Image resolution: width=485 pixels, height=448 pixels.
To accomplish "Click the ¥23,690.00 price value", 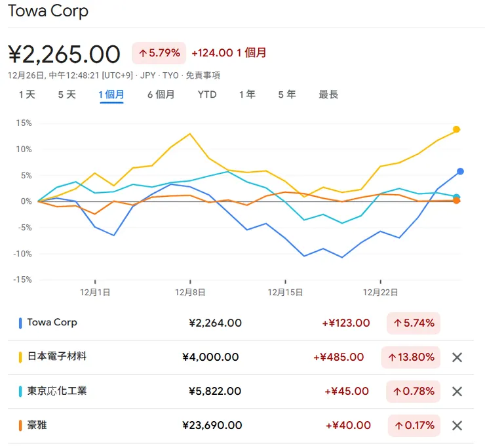I will [212, 426].
